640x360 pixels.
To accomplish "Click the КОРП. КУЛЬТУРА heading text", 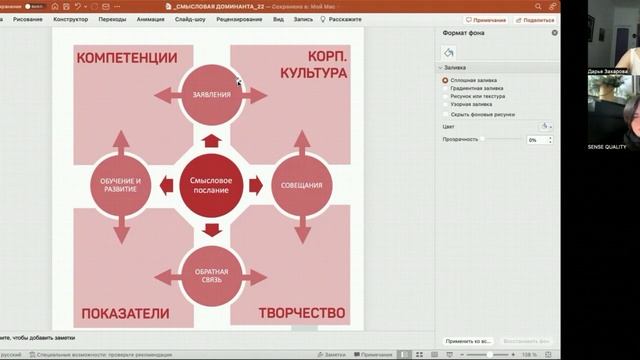I will click(313, 64).
